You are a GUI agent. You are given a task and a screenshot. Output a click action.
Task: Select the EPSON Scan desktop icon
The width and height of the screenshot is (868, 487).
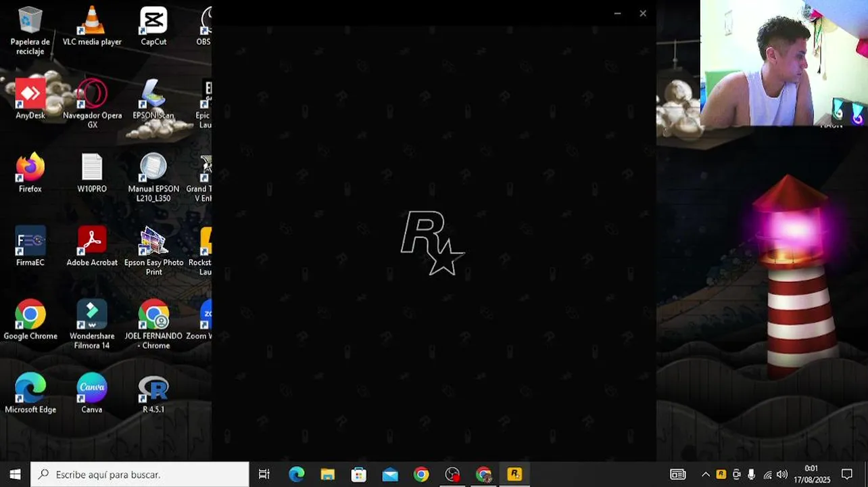pos(153,99)
